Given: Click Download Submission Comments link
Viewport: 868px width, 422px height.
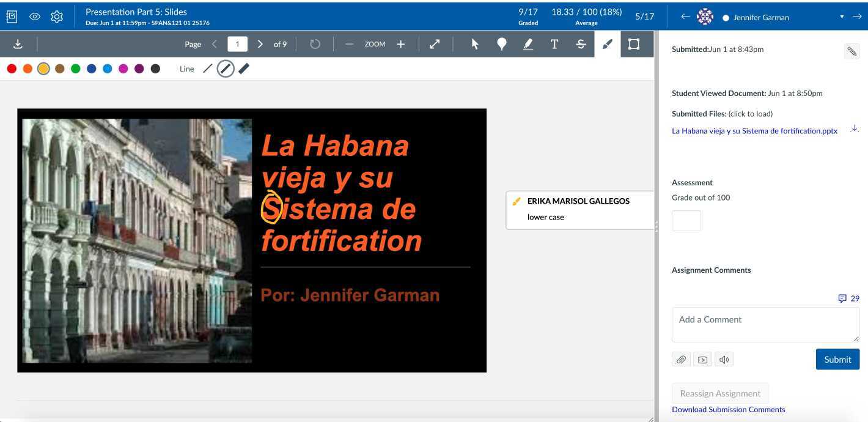Looking at the screenshot, I should pos(728,410).
